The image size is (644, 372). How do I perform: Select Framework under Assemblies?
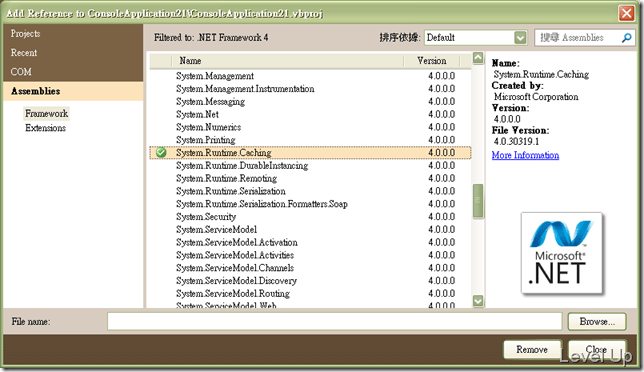click(46, 113)
